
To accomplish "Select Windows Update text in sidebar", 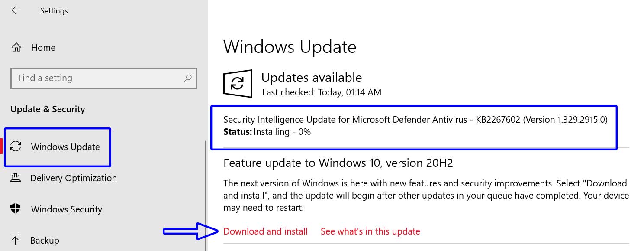I will (65, 147).
